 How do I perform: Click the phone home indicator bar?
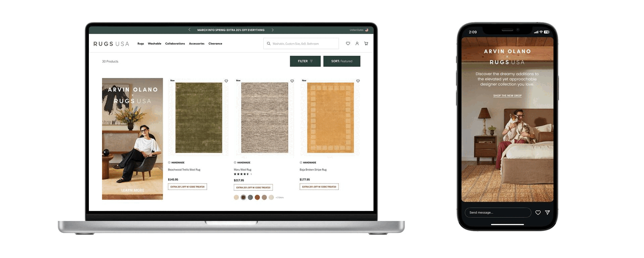[507, 224]
